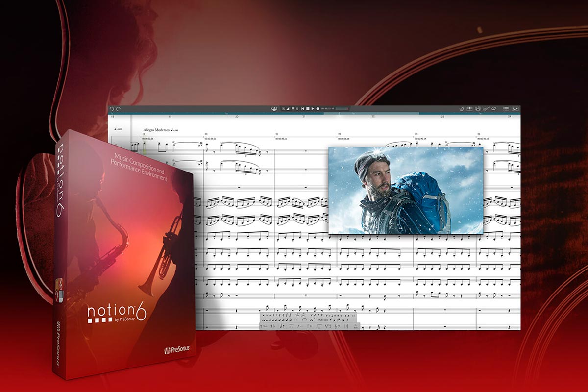Screen dimensions: 588x392
Task: Return playback to the start of the score
Action: [x=303, y=109]
